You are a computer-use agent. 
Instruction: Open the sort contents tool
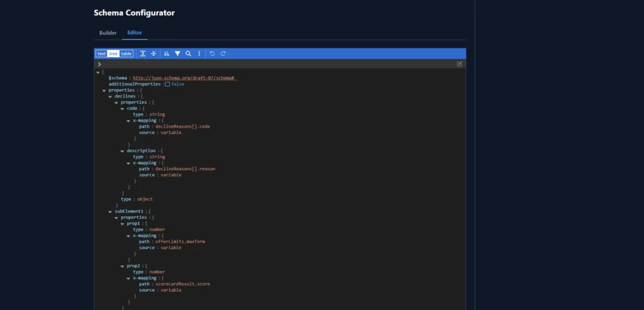(x=167, y=54)
